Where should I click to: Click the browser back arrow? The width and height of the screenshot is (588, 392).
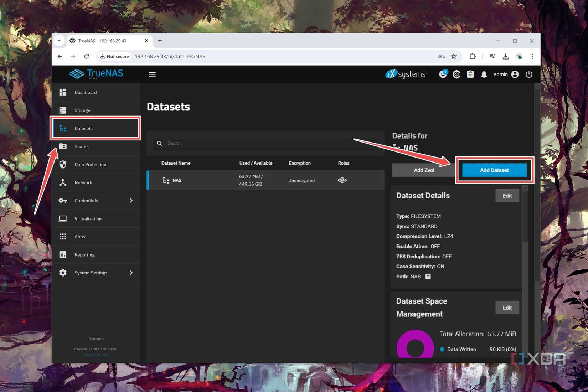60,56
